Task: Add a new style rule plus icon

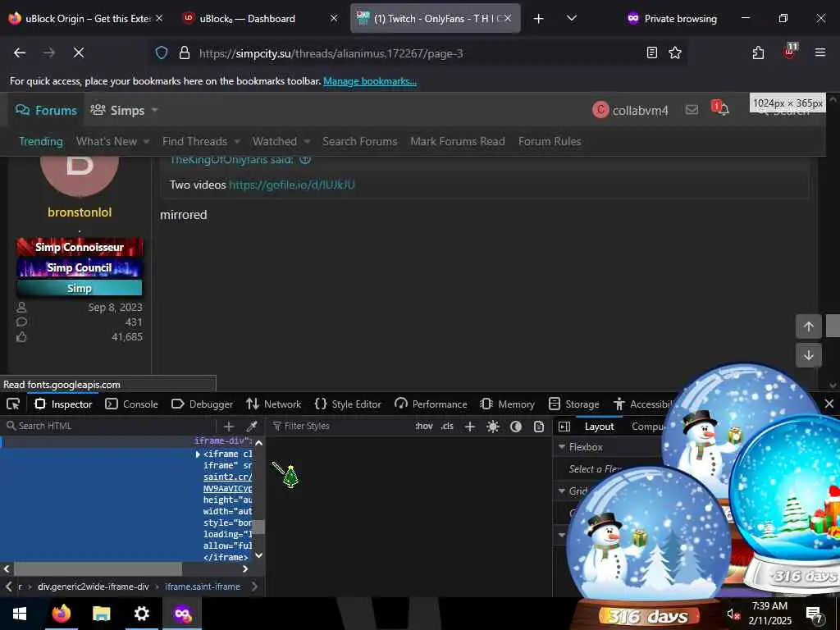Action: [470, 426]
